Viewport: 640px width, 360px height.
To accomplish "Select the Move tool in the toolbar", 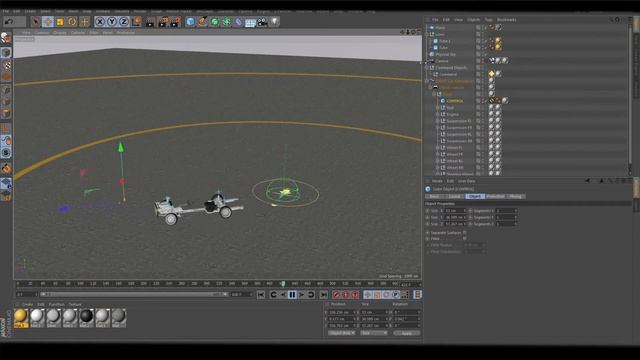I will (48, 22).
